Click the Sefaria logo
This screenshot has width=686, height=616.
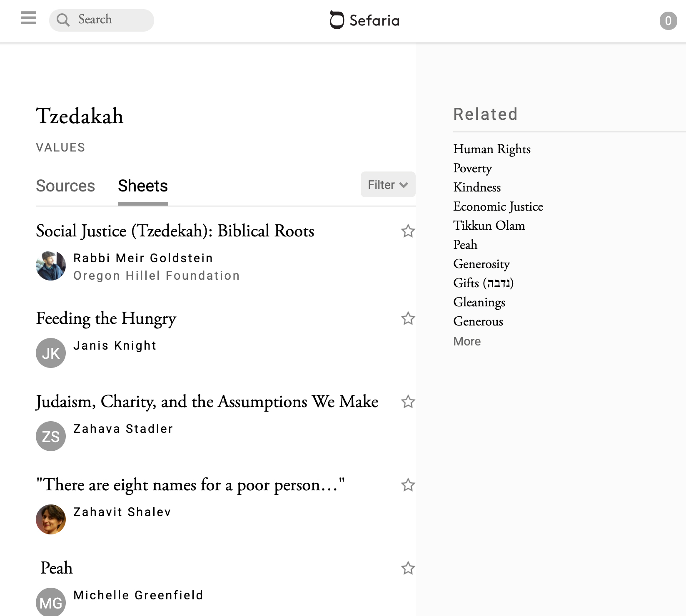pyautogui.click(x=364, y=20)
